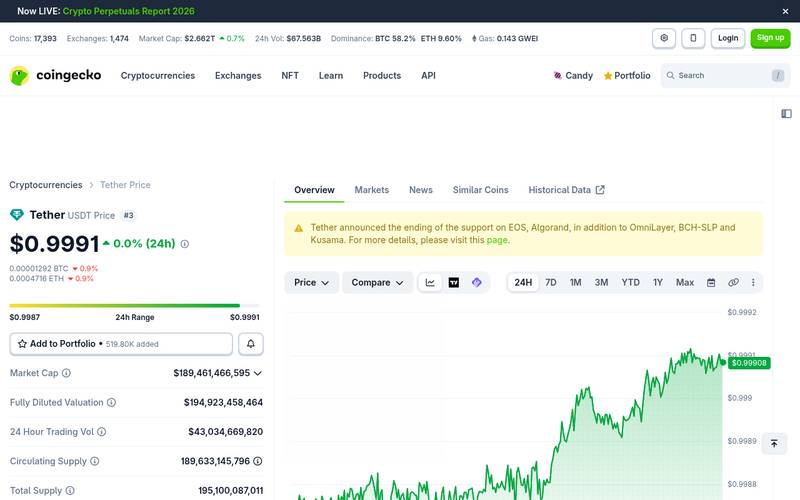Open the Learn menu
The width and height of the screenshot is (800, 500).
pos(331,76)
